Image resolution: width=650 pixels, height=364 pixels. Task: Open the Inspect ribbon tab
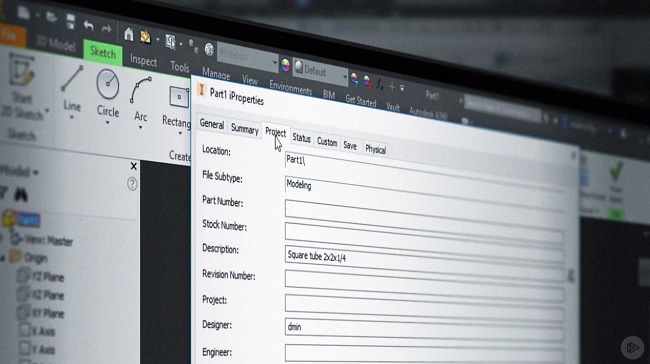tap(143, 61)
